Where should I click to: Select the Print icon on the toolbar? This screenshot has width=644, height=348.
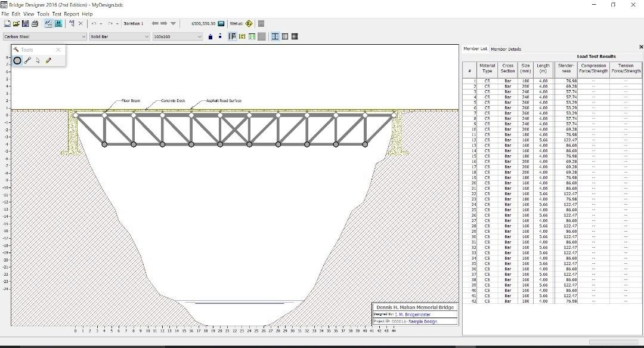tap(34, 23)
